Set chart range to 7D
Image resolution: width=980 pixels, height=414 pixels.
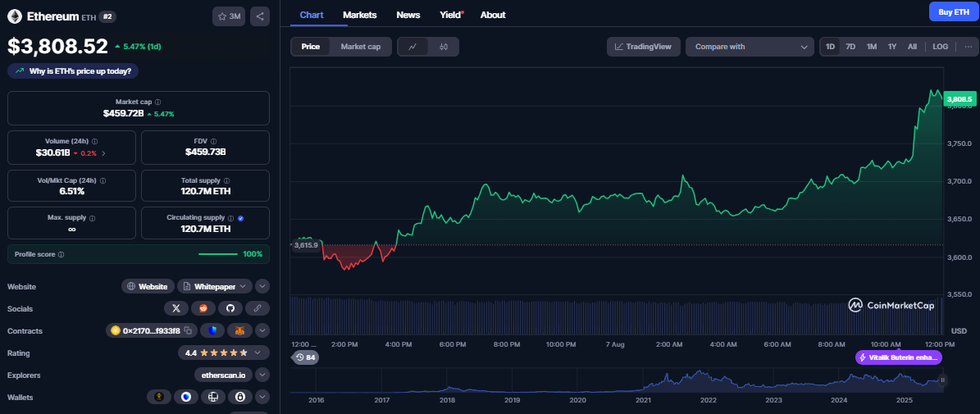point(850,46)
